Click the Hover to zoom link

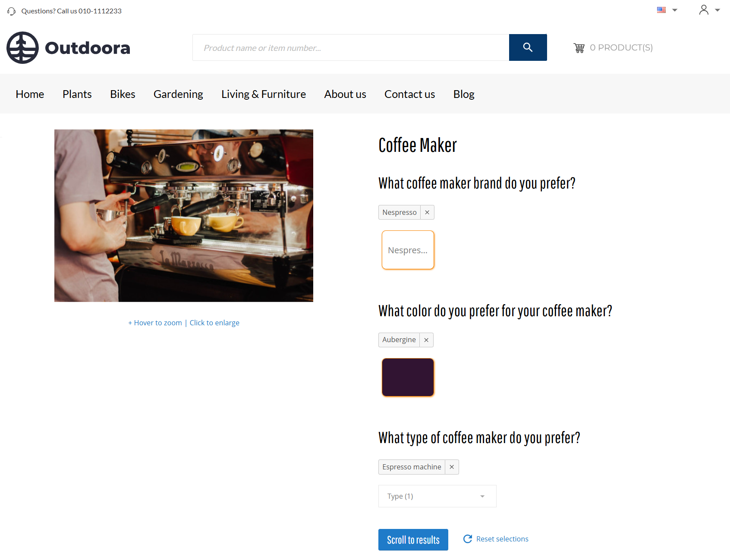[155, 323]
